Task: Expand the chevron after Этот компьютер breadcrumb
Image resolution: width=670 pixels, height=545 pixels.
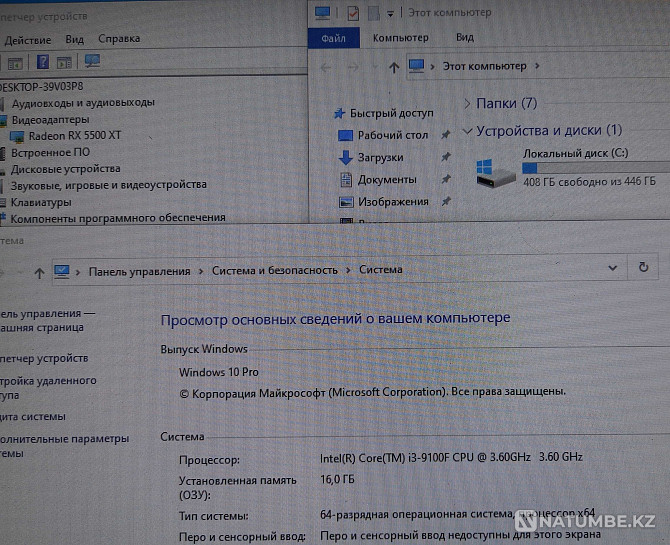Action: tap(537, 66)
